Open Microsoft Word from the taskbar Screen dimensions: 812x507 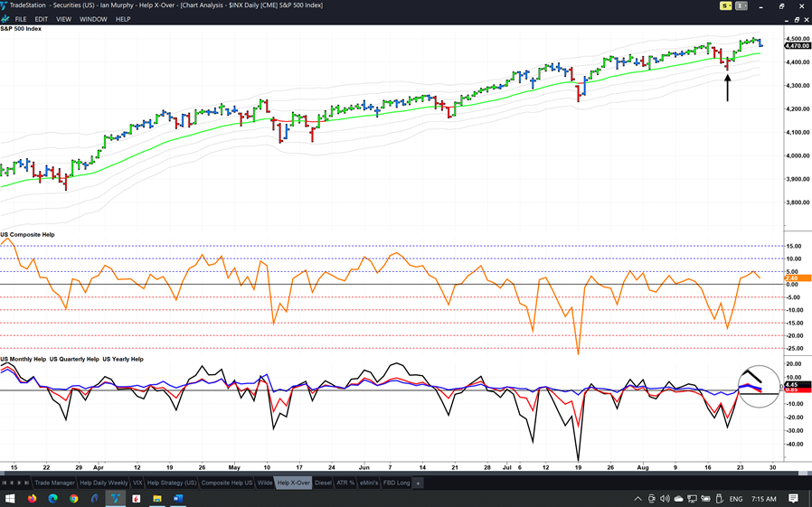pyautogui.click(x=177, y=499)
